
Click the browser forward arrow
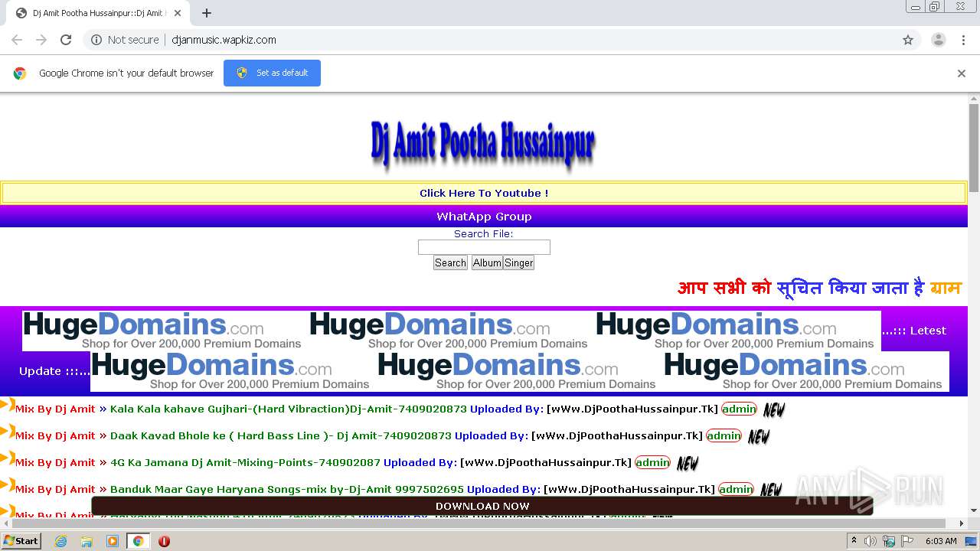tap(41, 40)
